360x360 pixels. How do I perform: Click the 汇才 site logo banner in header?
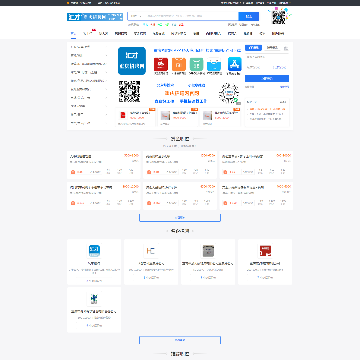click(95, 17)
